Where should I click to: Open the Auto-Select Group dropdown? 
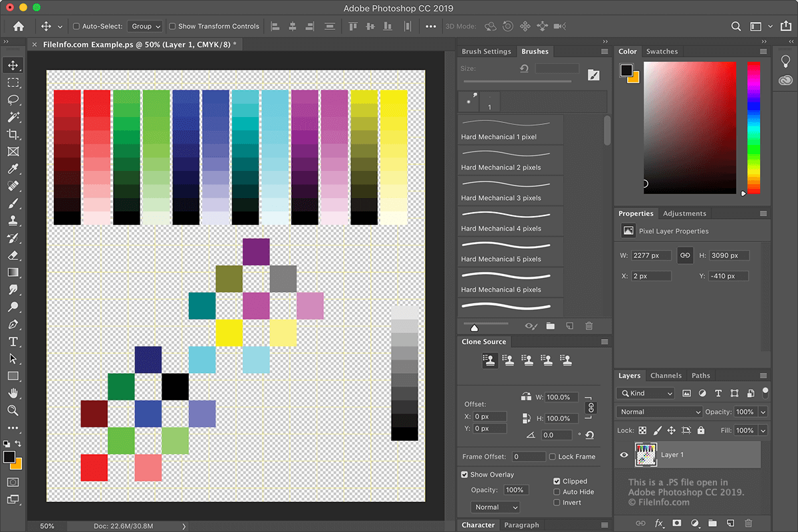tap(146, 27)
